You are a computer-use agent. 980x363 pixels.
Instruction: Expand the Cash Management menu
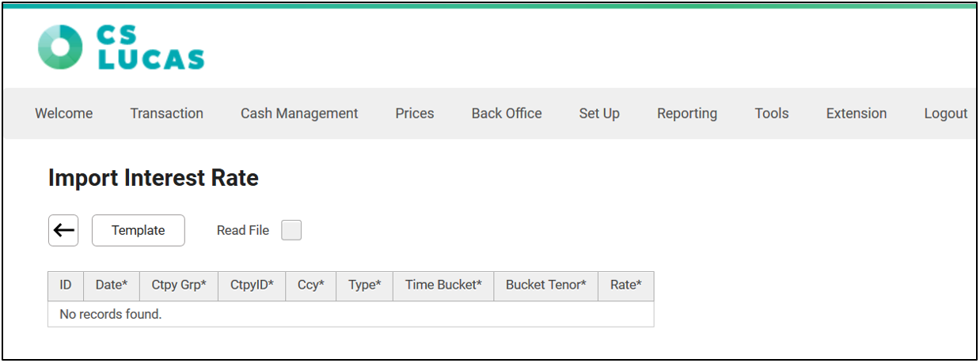coord(299,113)
